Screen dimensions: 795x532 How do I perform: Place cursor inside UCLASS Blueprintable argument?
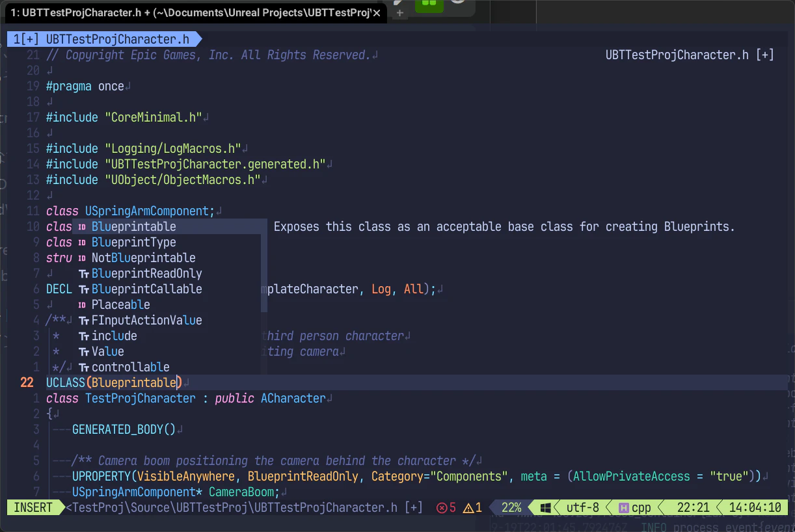pos(134,382)
